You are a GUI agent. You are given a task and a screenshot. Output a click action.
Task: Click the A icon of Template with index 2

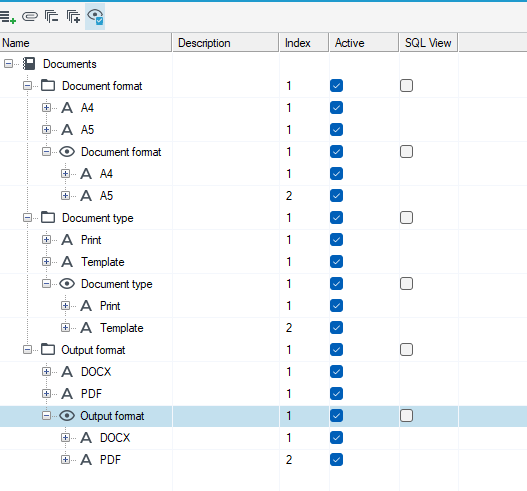tap(86, 328)
